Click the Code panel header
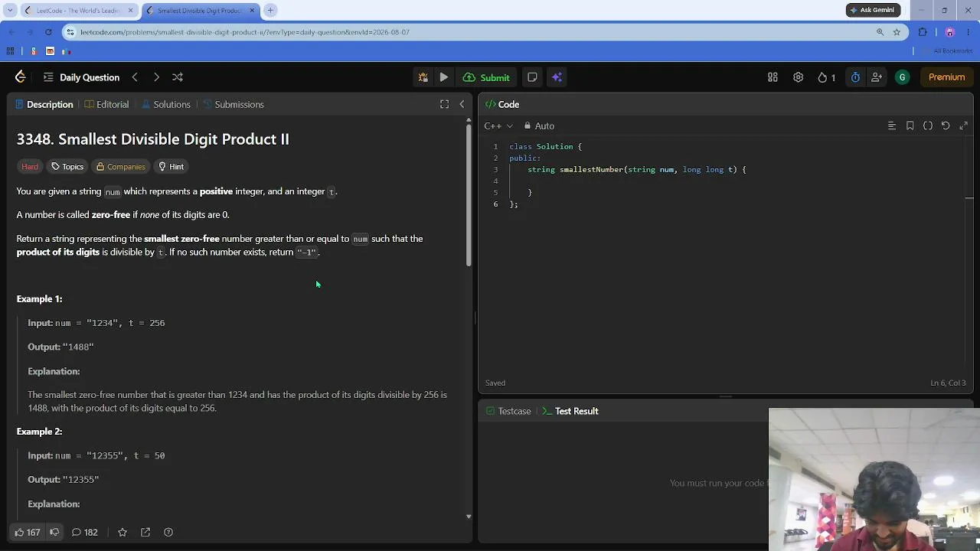 tap(502, 104)
